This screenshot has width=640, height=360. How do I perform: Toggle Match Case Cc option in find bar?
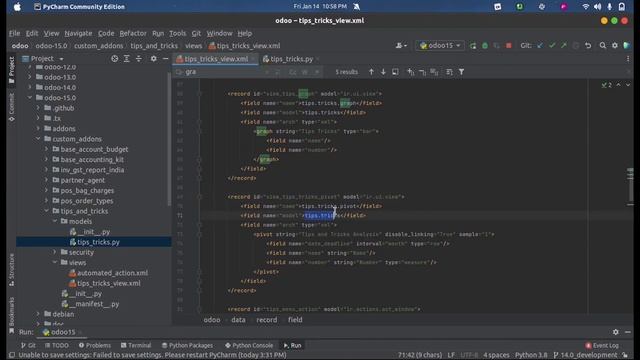(293, 72)
